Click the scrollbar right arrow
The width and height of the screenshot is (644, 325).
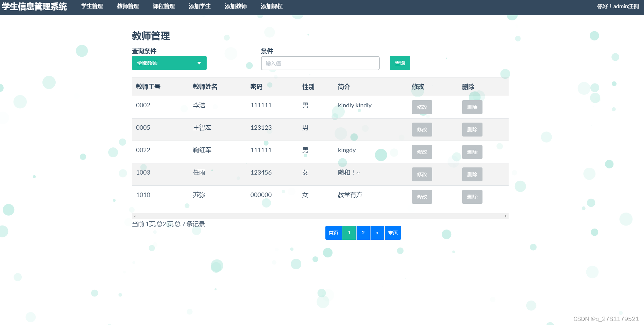[506, 216]
